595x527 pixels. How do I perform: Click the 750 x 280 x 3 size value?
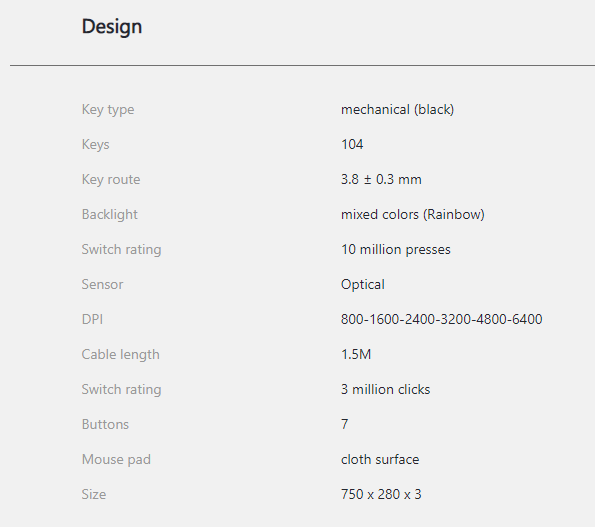[x=381, y=494]
